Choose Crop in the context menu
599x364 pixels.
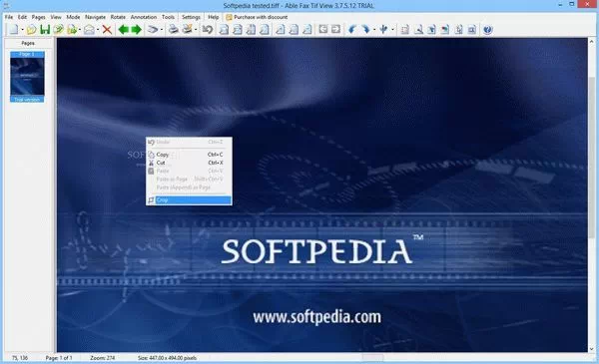(x=189, y=199)
